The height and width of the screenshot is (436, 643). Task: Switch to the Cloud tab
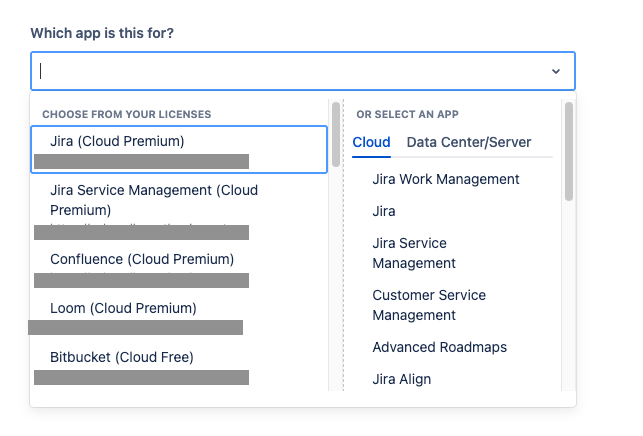point(371,142)
